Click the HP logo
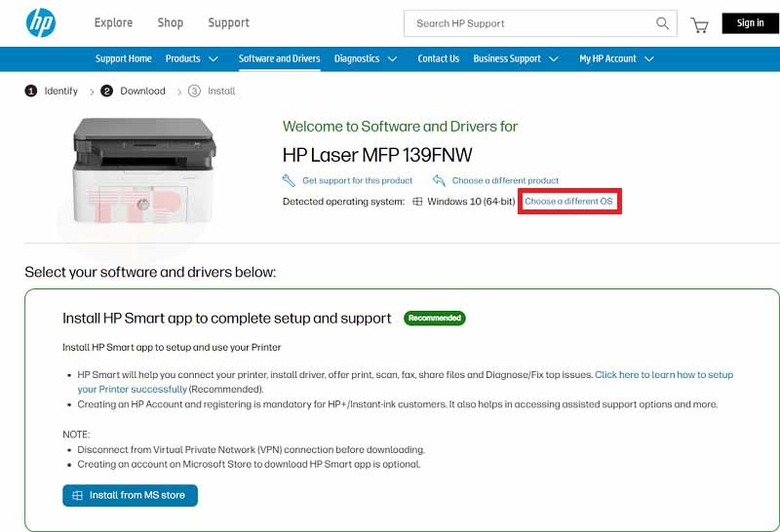The height and width of the screenshot is (532, 780). (x=41, y=22)
